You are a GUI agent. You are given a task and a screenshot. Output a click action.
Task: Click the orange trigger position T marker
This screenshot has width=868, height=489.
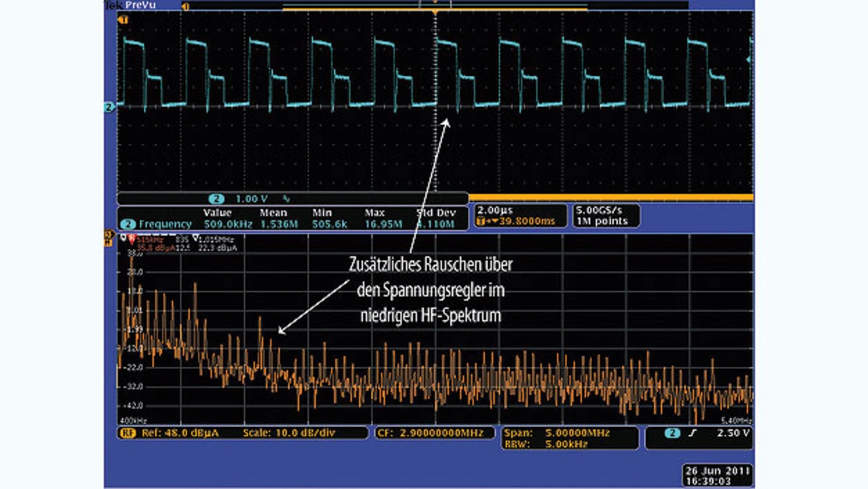[x=123, y=20]
